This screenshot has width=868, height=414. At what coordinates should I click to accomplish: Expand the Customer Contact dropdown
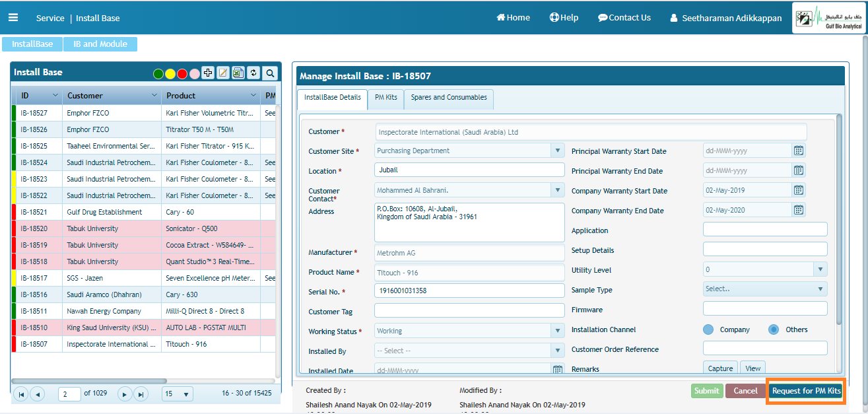[x=558, y=190]
